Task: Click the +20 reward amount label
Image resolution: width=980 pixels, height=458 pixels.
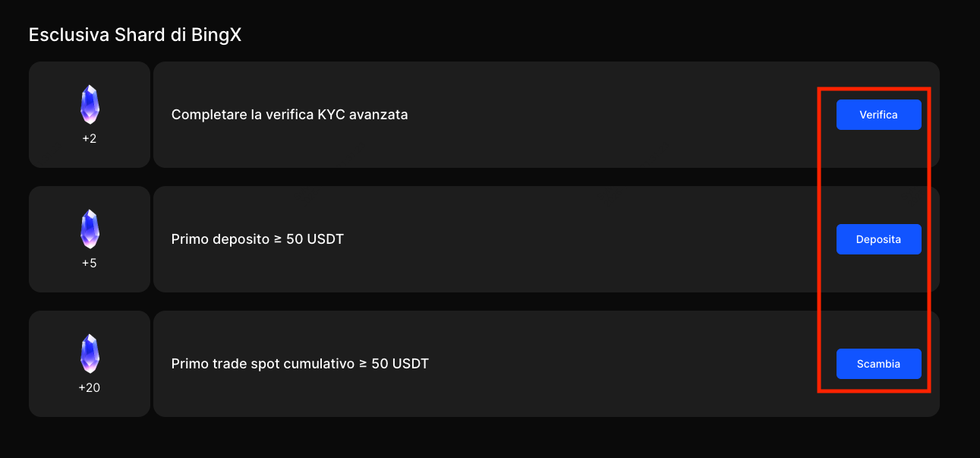Action: pyautogui.click(x=90, y=388)
